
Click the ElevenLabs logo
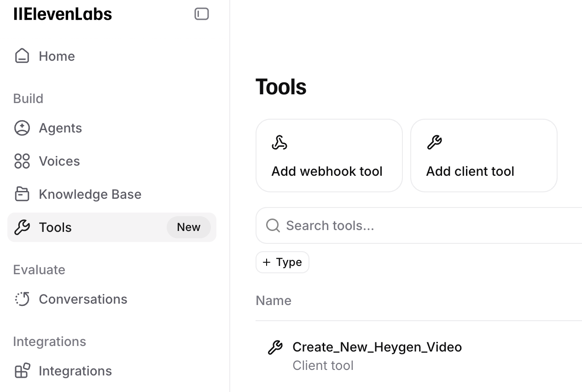point(62,14)
